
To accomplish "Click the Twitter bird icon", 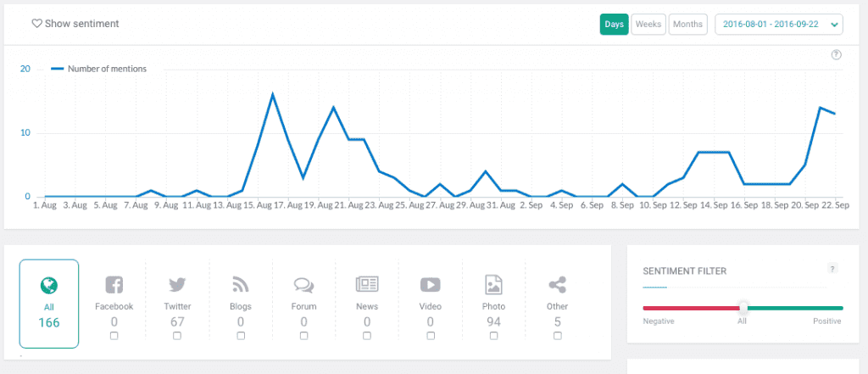I will [177, 285].
